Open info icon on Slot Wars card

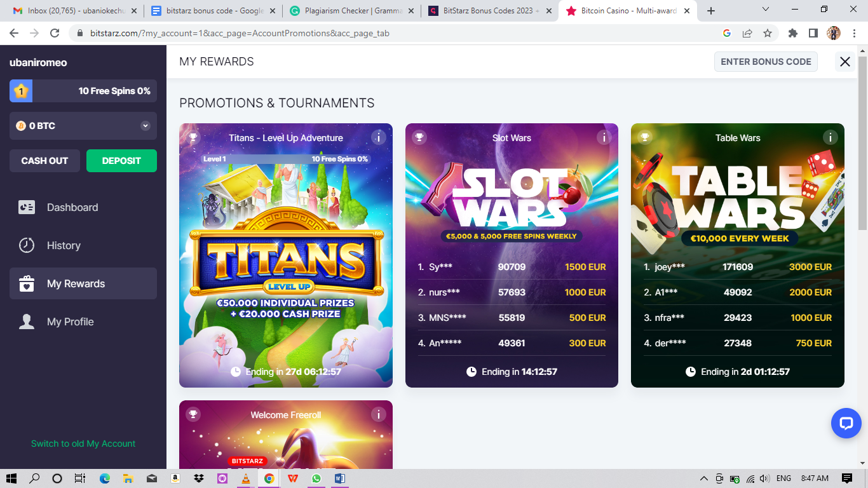click(604, 137)
